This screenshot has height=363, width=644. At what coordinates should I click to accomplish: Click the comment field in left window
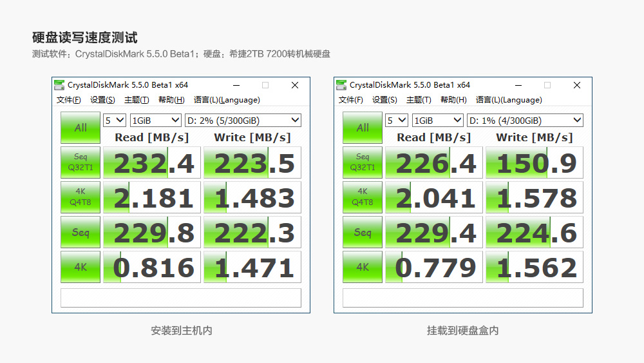[x=181, y=298]
